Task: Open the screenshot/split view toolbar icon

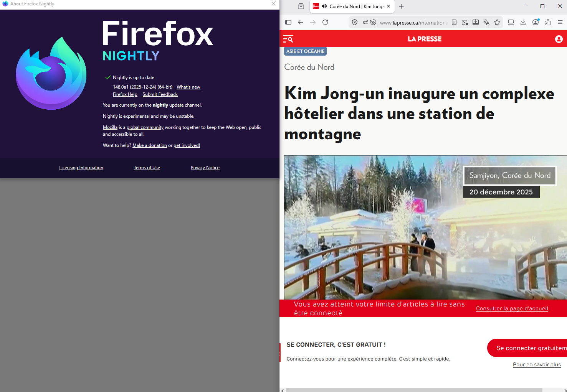Action: click(x=511, y=22)
